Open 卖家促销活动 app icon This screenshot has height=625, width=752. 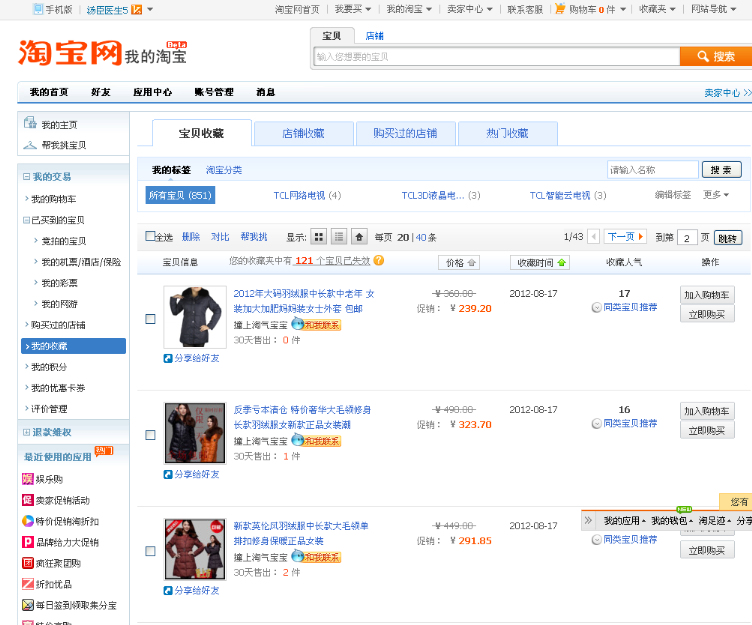tap(28, 500)
